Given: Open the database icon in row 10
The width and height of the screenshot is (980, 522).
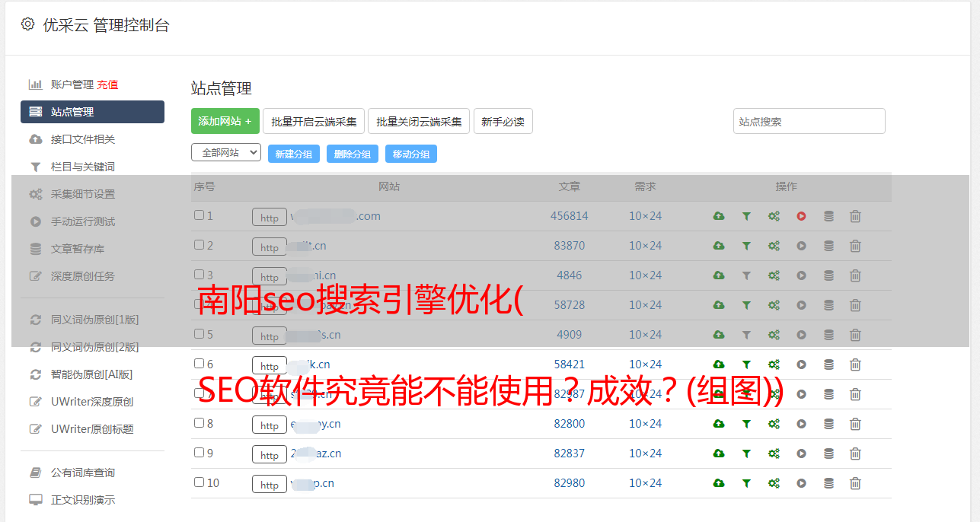Looking at the screenshot, I should click(828, 483).
